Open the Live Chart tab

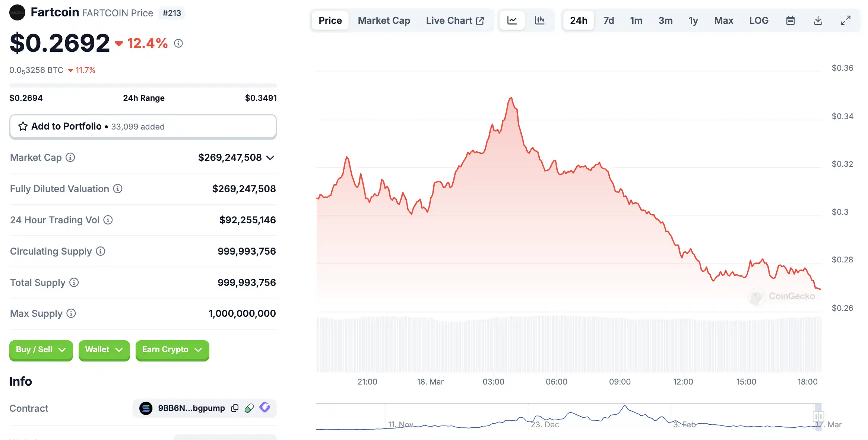455,20
